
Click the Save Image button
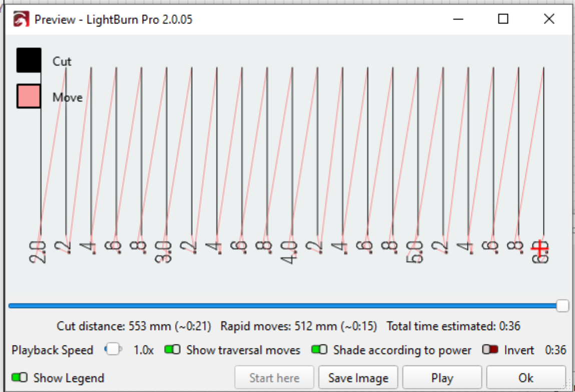coord(358,378)
